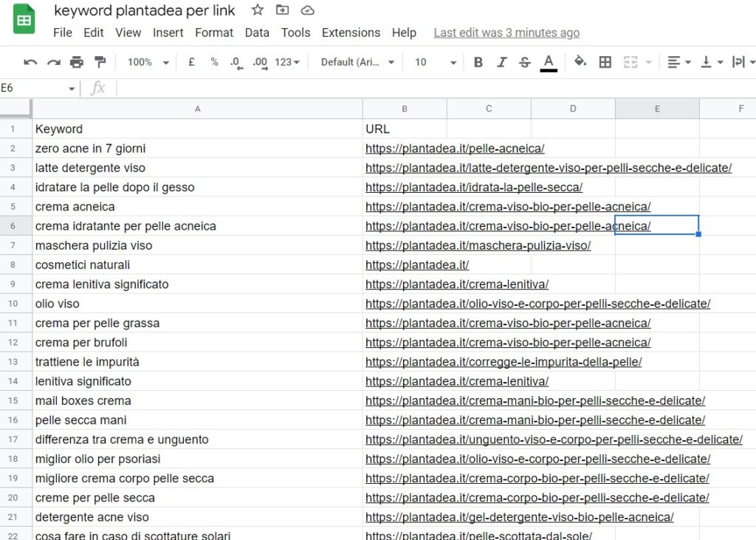The height and width of the screenshot is (540, 756).
Task: Open the 123 number format dropdown
Action: tap(287, 62)
